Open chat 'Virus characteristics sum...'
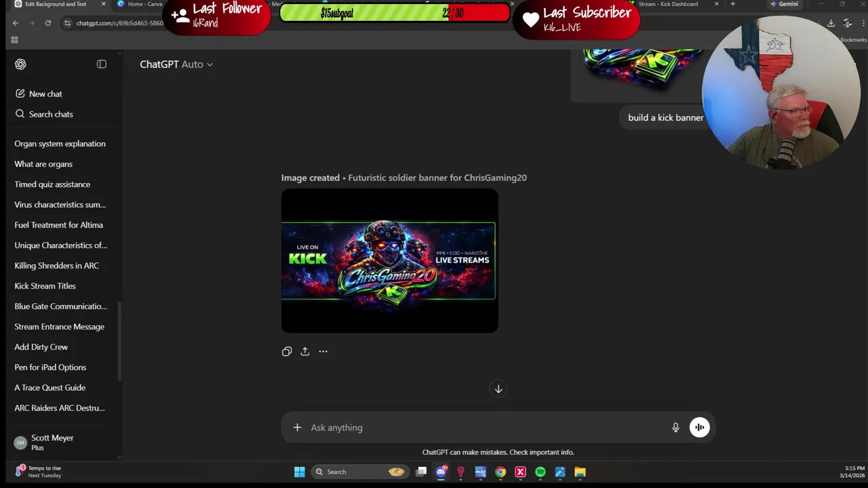 [x=60, y=205]
